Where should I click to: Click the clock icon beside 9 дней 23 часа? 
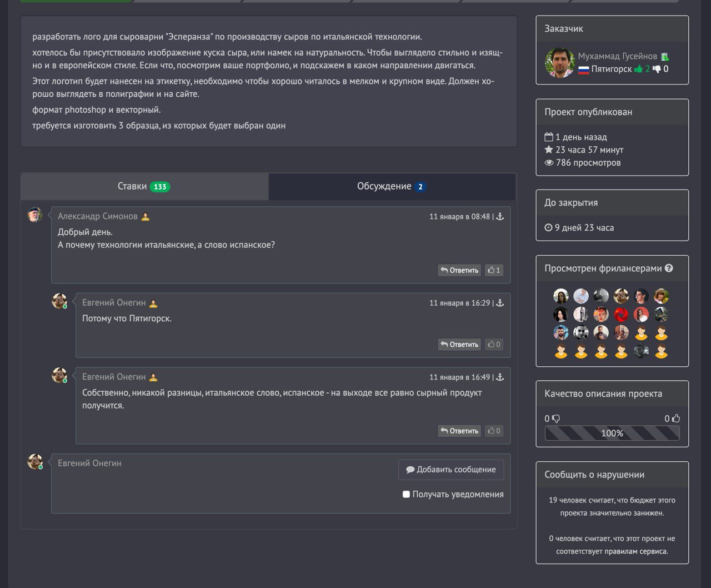549,227
